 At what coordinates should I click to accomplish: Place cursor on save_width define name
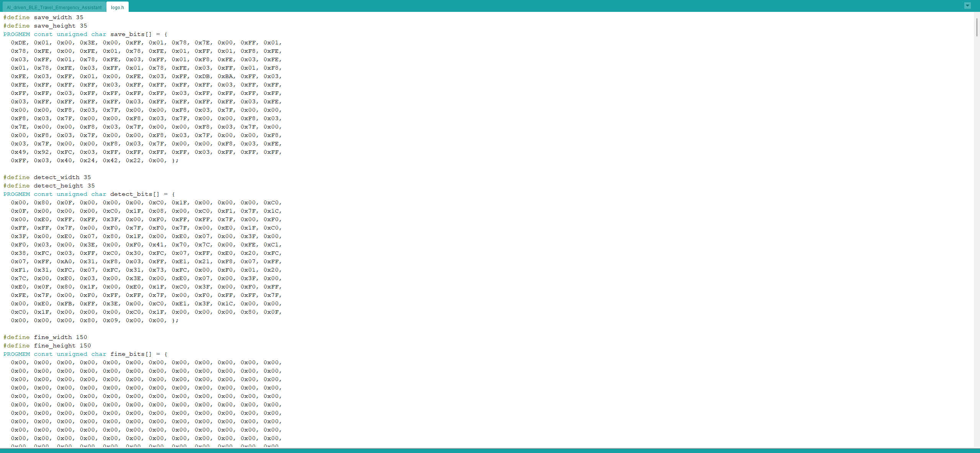[52, 17]
